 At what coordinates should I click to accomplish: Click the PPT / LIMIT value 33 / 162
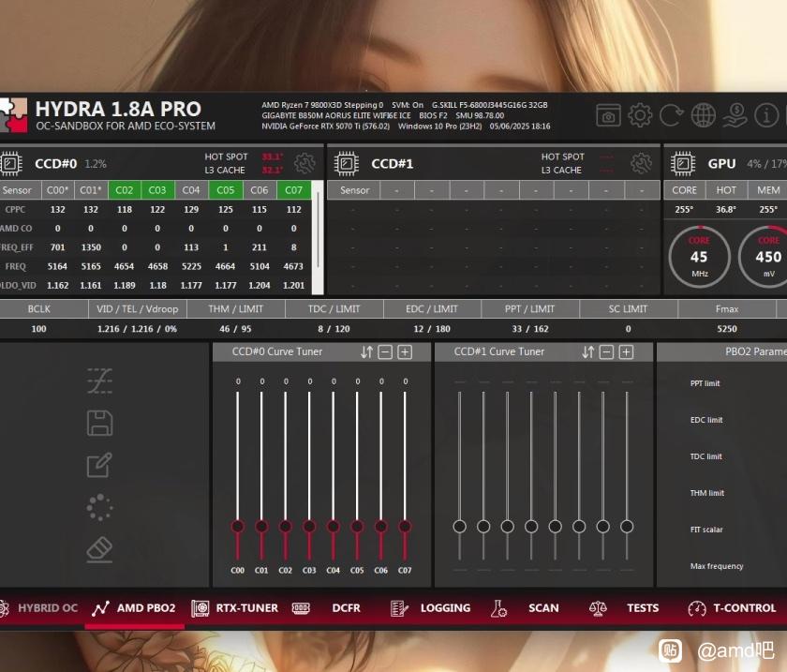pyautogui.click(x=530, y=329)
